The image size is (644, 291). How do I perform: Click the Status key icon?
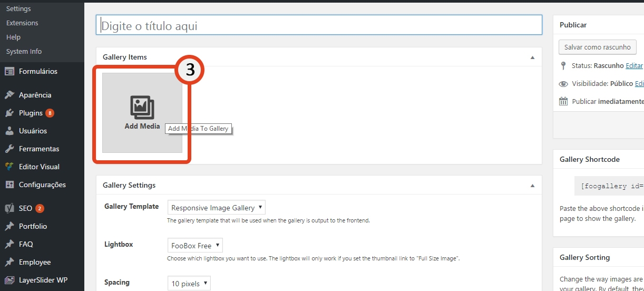(x=563, y=66)
